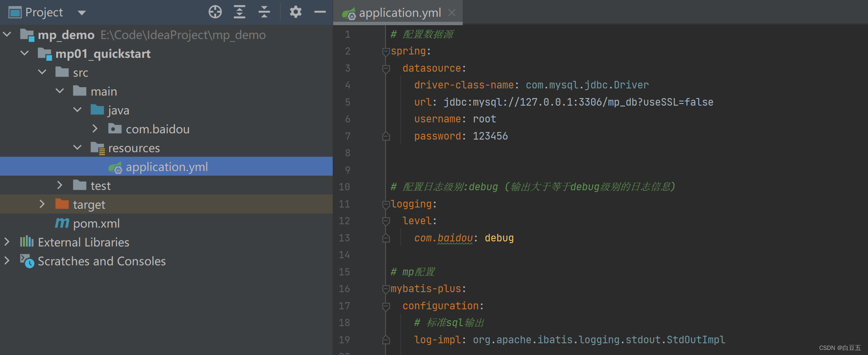Click the test folder icon
868x355 pixels.
click(80, 185)
